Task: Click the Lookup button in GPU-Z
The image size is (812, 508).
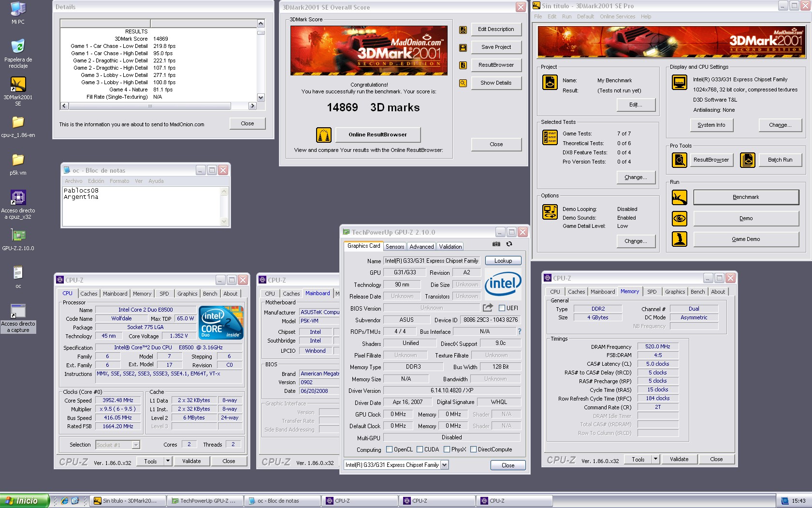Action: tap(503, 261)
